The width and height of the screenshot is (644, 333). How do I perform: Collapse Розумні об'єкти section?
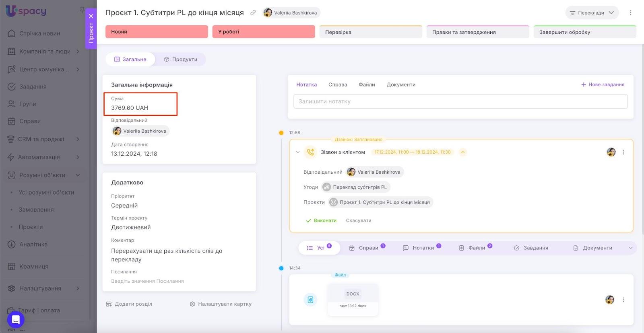pos(78,175)
